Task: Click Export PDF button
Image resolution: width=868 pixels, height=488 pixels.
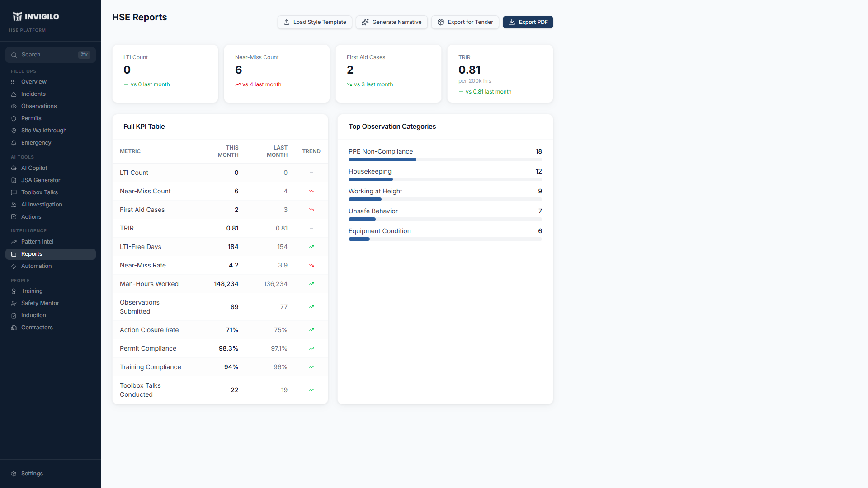Action: (x=528, y=22)
